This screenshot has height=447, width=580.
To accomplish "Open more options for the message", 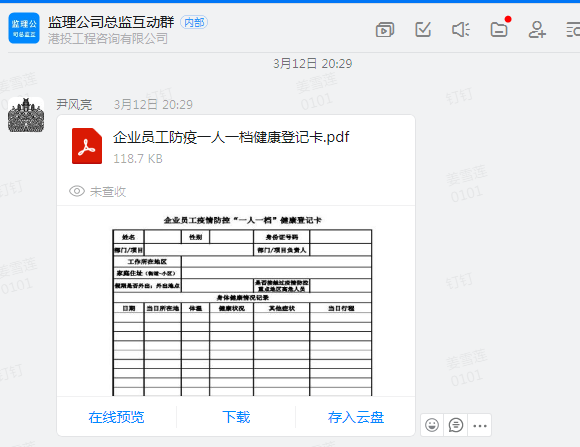I will coord(480,425).
